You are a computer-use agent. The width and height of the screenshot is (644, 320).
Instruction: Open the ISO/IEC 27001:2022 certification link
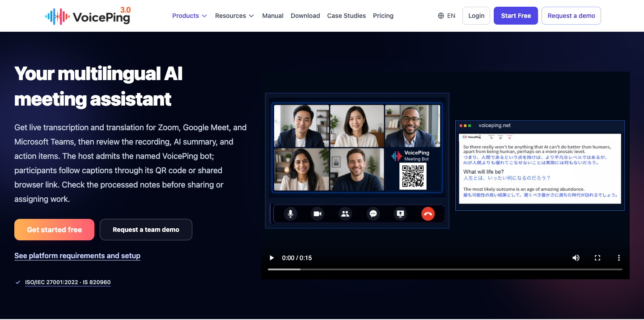[x=68, y=282]
